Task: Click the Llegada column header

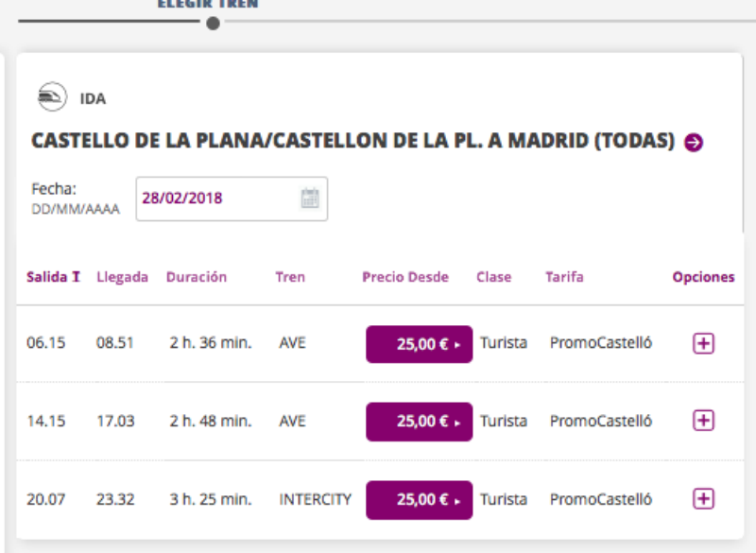Action: click(x=122, y=277)
